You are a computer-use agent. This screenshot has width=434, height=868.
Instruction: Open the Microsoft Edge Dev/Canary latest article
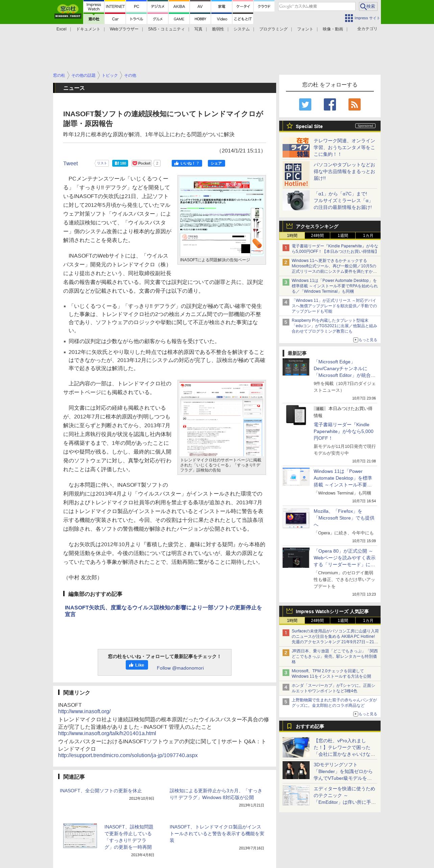point(344,368)
